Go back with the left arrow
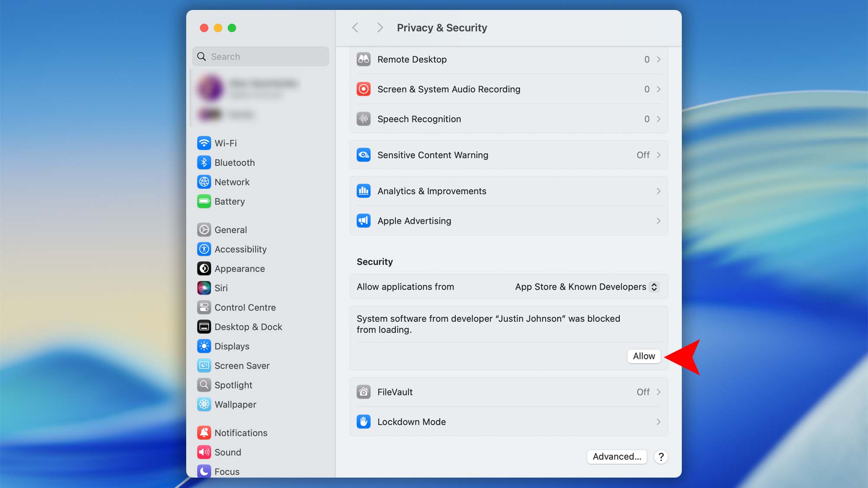Viewport: 868px width, 488px height. point(355,28)
